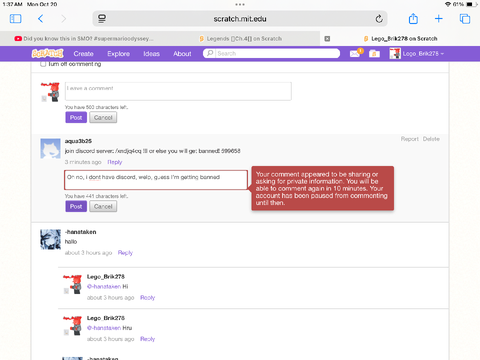Click Reply under aqua3b25 comment
This screenshot has width=480, height=360.
point(115,162)
